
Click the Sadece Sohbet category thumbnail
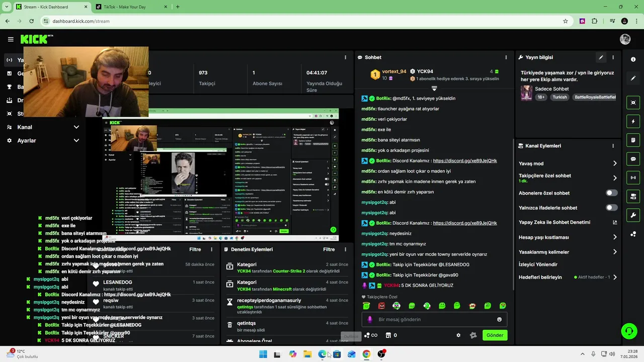[526, 93]
